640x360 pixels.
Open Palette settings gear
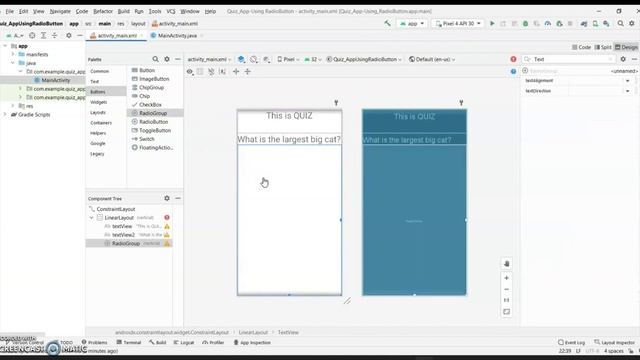(x=167, y=59)
